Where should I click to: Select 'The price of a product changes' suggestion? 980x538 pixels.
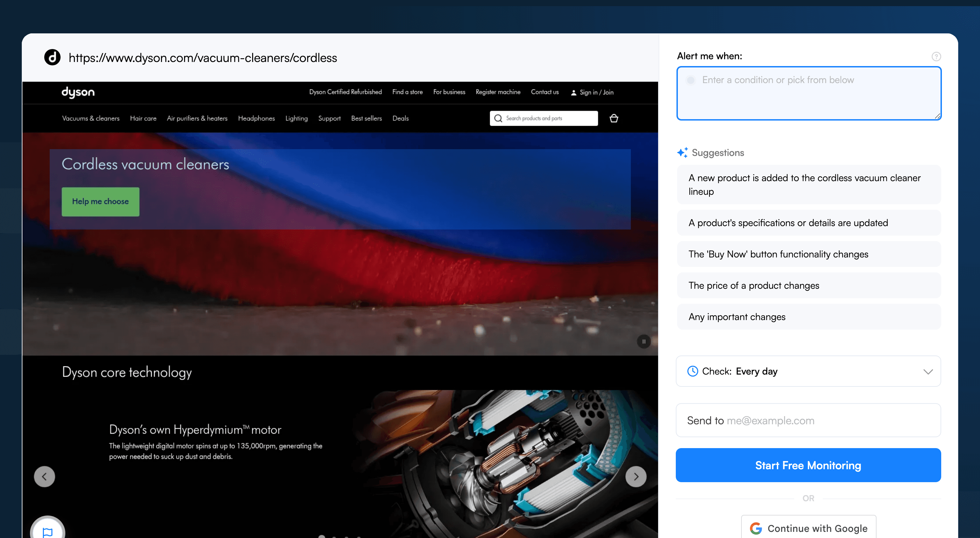tap(808, 286)
